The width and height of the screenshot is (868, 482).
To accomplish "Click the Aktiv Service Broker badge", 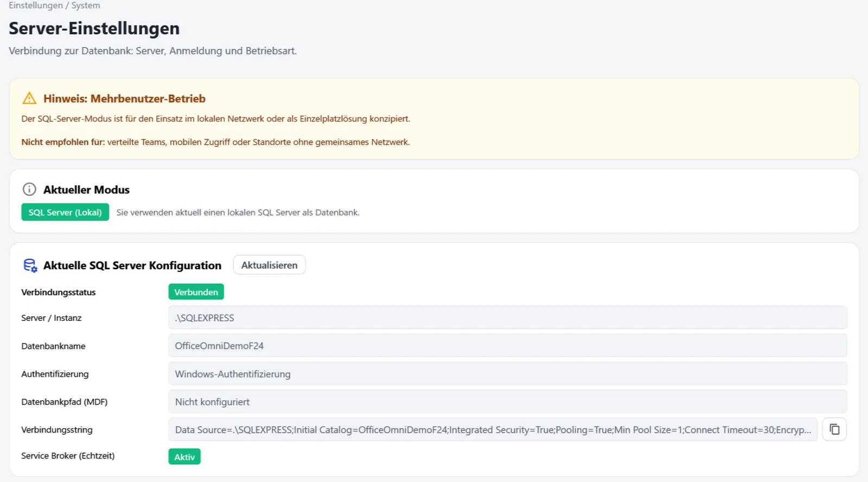I will coord(184,456).
